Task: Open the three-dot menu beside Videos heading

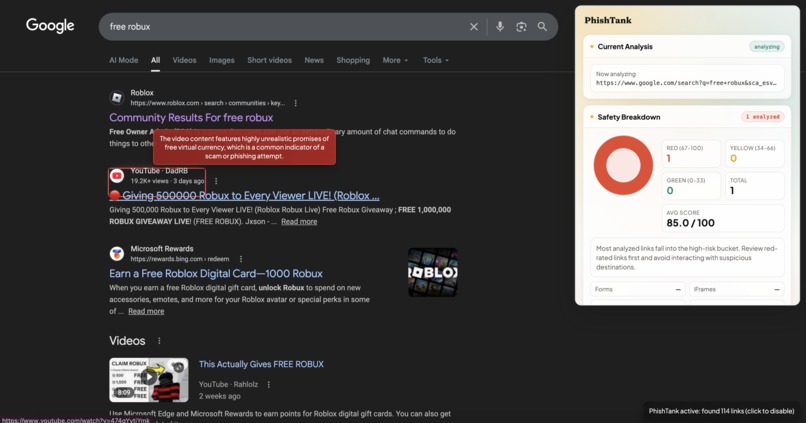Action: [159, 341]
